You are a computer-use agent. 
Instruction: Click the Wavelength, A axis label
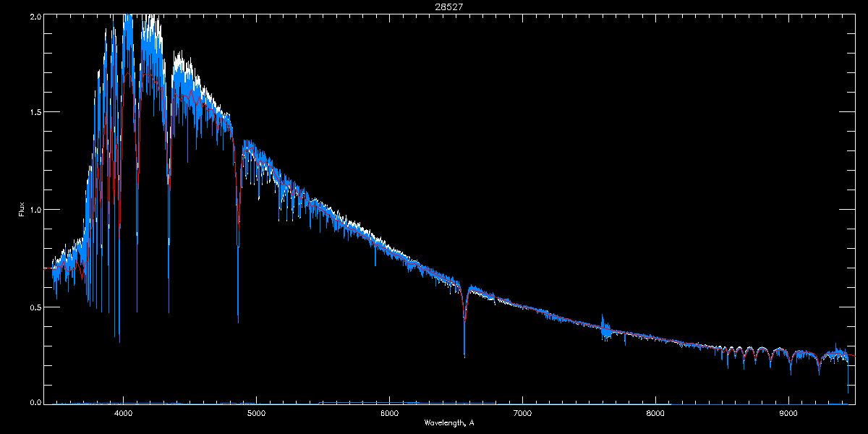point(448,422)
